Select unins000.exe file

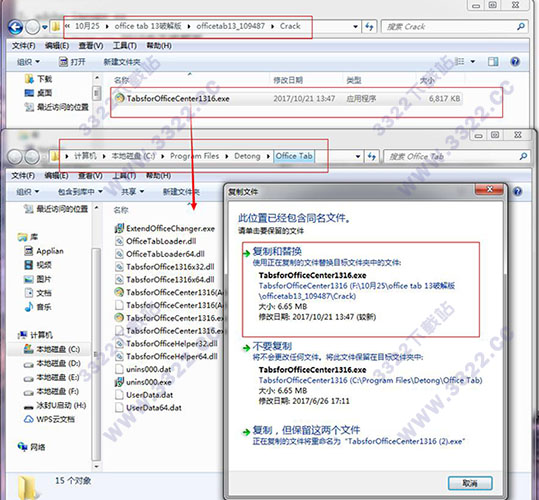tap(143, 382)
